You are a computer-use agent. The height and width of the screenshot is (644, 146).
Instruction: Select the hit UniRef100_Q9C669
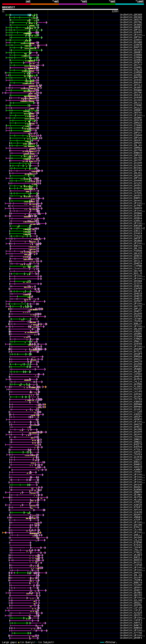pyautogui.click(x=131, y=17)
